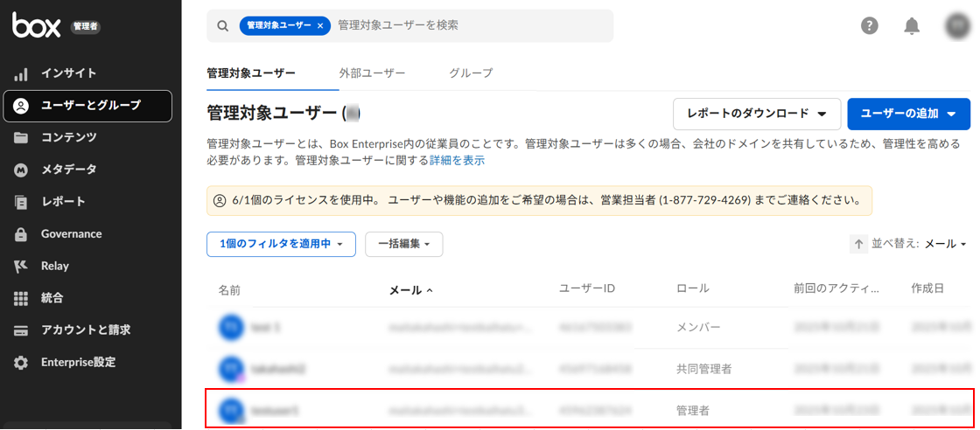Open the 一括編集 bulk edit dropdown
The height and width of the screenshot is (430, 980).
click(403, 244)
